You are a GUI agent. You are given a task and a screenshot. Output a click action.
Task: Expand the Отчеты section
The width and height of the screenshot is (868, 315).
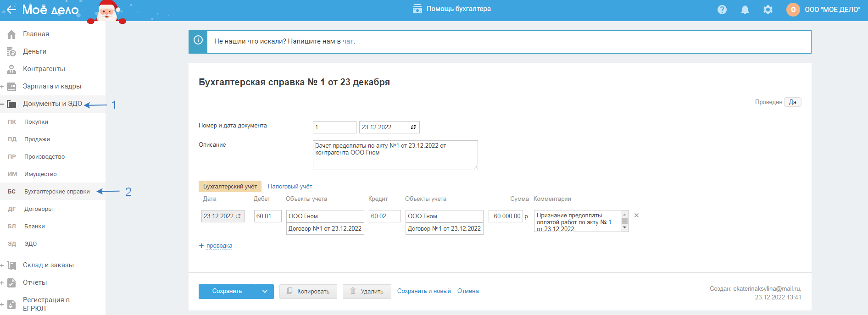pyautogui.click(x=2, y=283)
